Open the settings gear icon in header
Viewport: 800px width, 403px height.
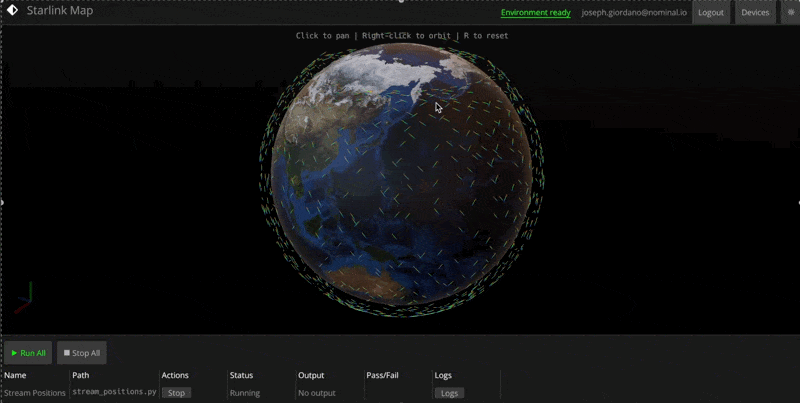point(790,13)
